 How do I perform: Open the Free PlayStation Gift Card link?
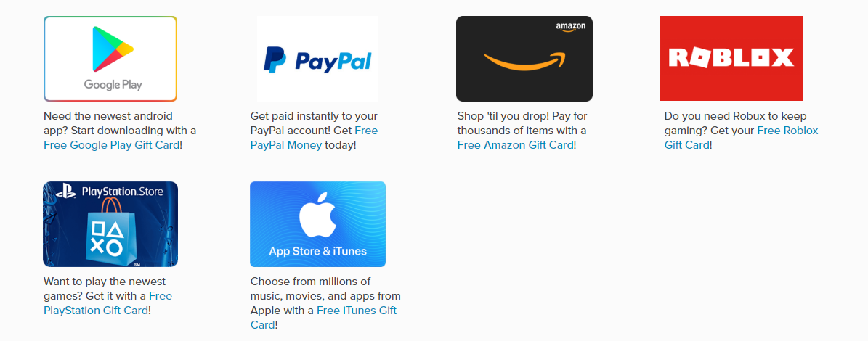tap(108, 303)
